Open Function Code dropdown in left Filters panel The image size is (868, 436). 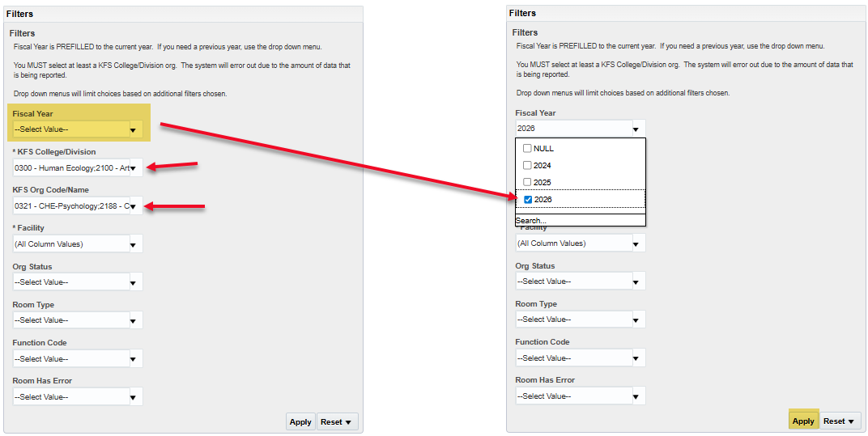[x=133, y=359]
